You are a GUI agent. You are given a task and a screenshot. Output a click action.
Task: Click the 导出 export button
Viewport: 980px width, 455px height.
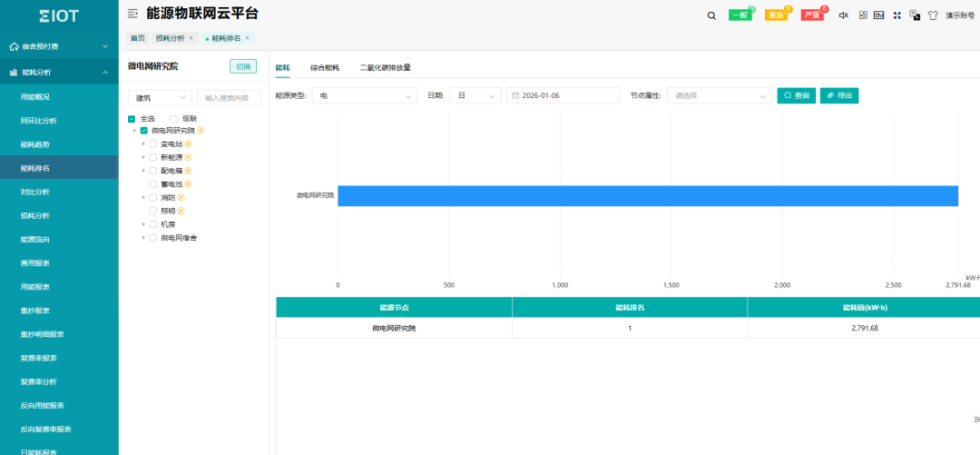click(838, 95)
